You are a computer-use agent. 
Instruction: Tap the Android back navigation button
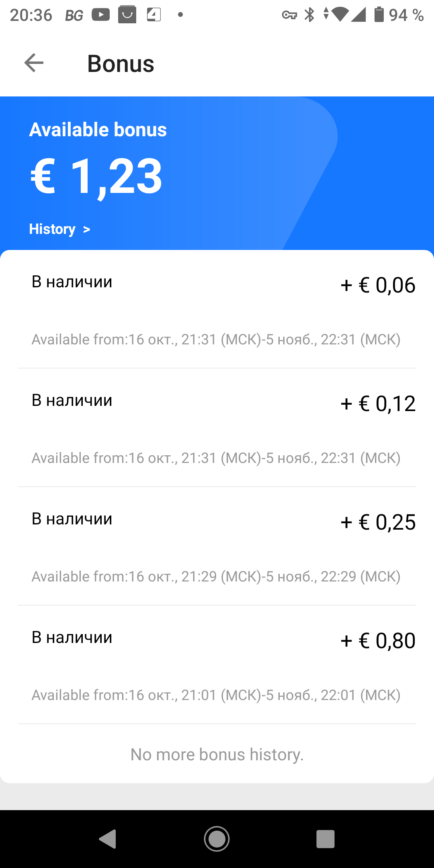(108, 839)
